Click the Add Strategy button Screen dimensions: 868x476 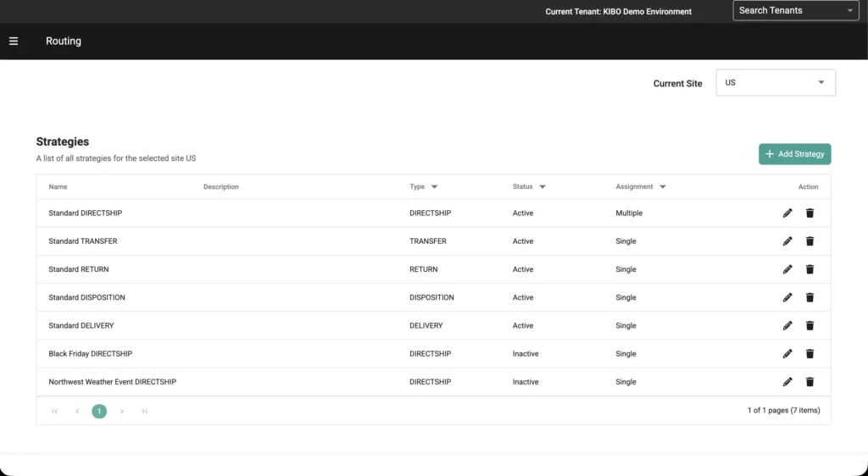tap(794, 154)
